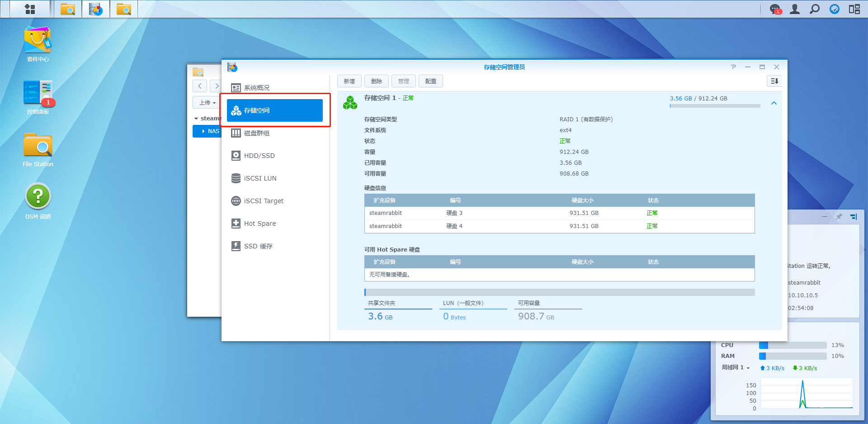868x424 pixels.
Task: Click the storage usage bar at 3.56 GB
Action: pyautogui.click(x=715, y=106)
